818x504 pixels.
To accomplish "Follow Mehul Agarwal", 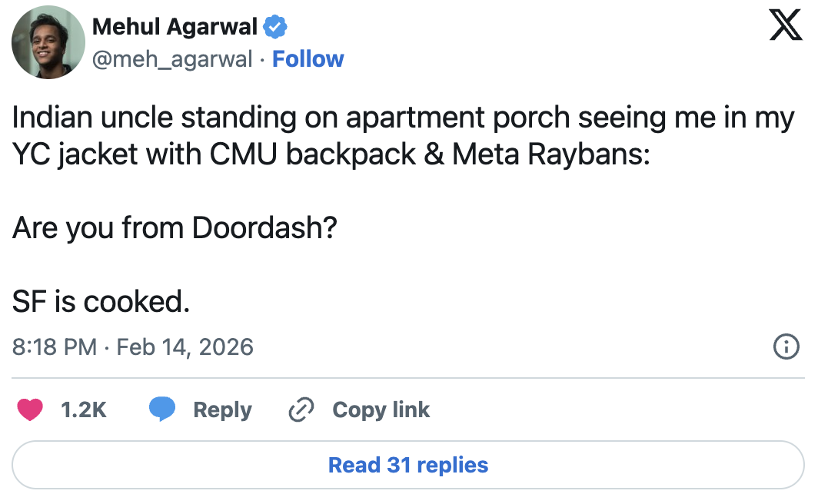I will (308, 59).
